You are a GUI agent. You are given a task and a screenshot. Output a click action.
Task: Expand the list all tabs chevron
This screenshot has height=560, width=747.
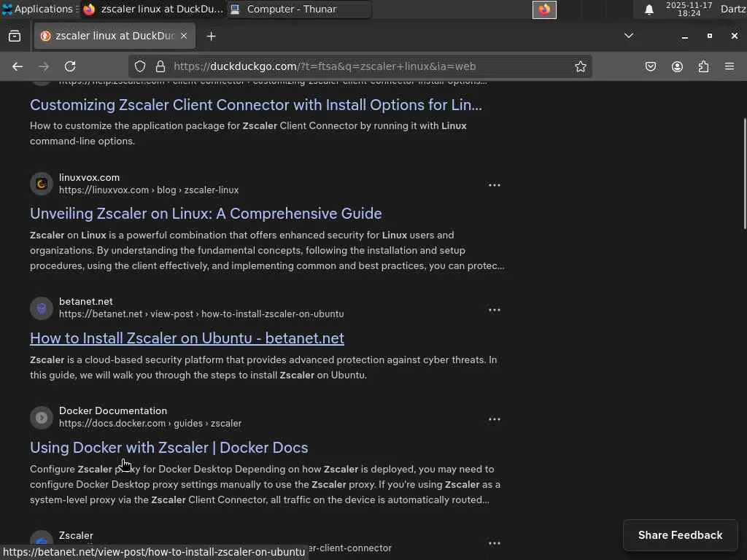(x=629, y=36)
